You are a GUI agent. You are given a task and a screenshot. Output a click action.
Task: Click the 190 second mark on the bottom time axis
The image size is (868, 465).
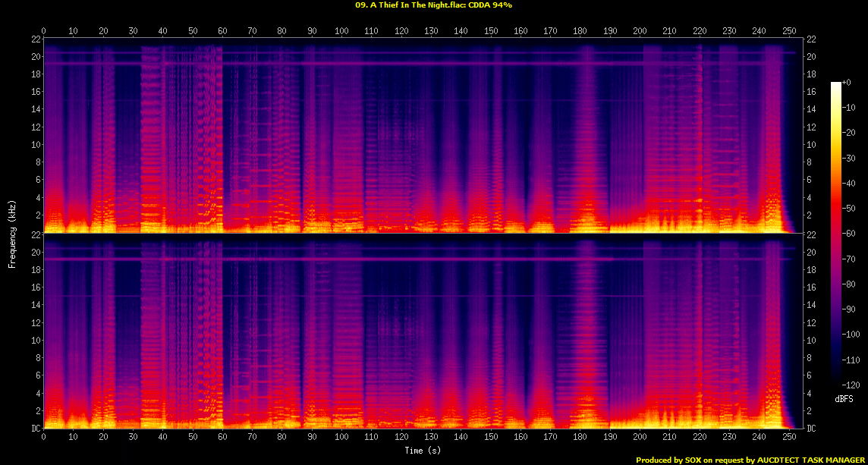[x=610, y=437]
